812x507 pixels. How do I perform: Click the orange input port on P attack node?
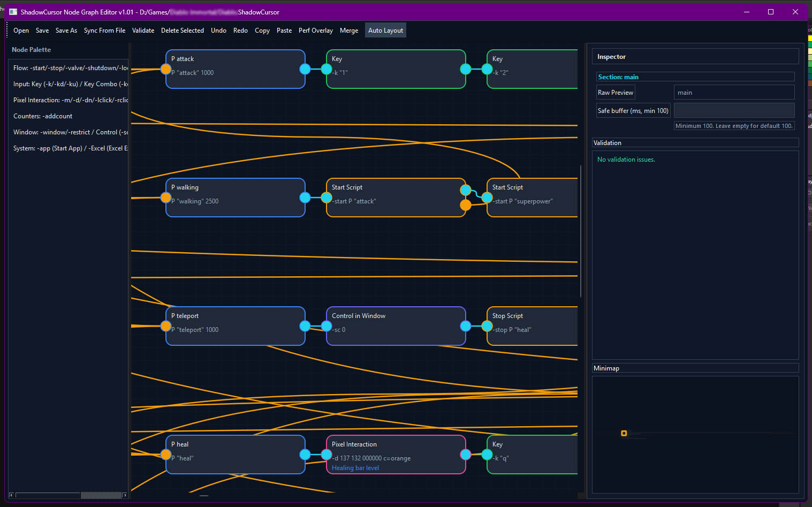tap(166, 69)
